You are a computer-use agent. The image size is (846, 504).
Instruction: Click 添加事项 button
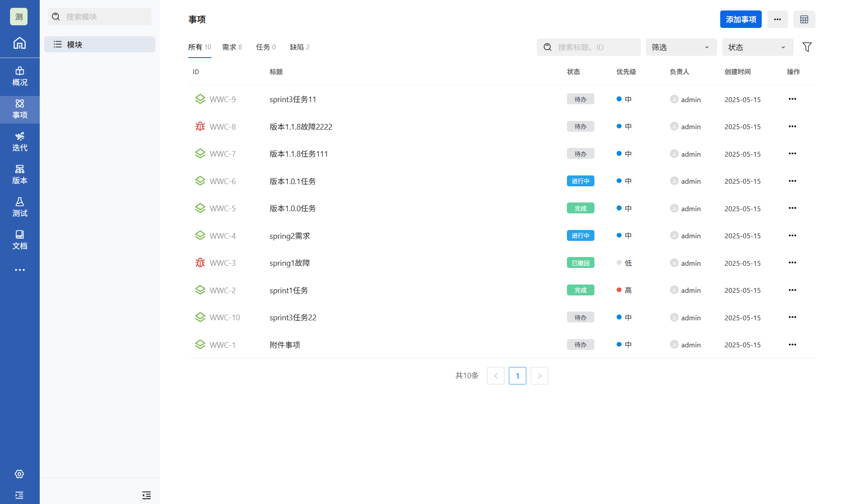coord(740,19)
